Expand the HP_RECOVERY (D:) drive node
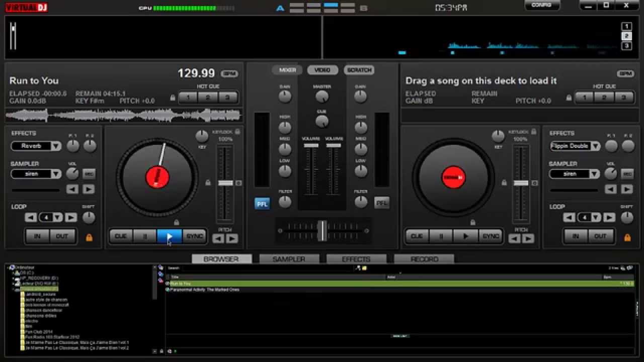 click(14, 278)
